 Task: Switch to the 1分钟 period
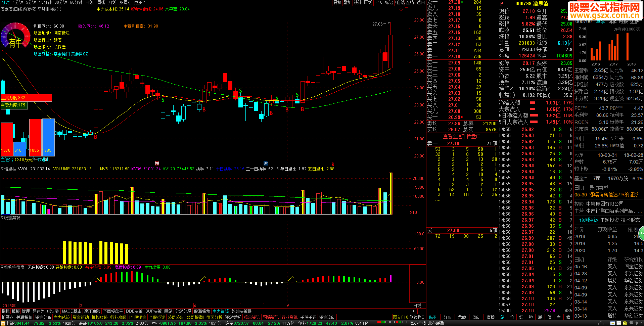[x=18, y=2]
